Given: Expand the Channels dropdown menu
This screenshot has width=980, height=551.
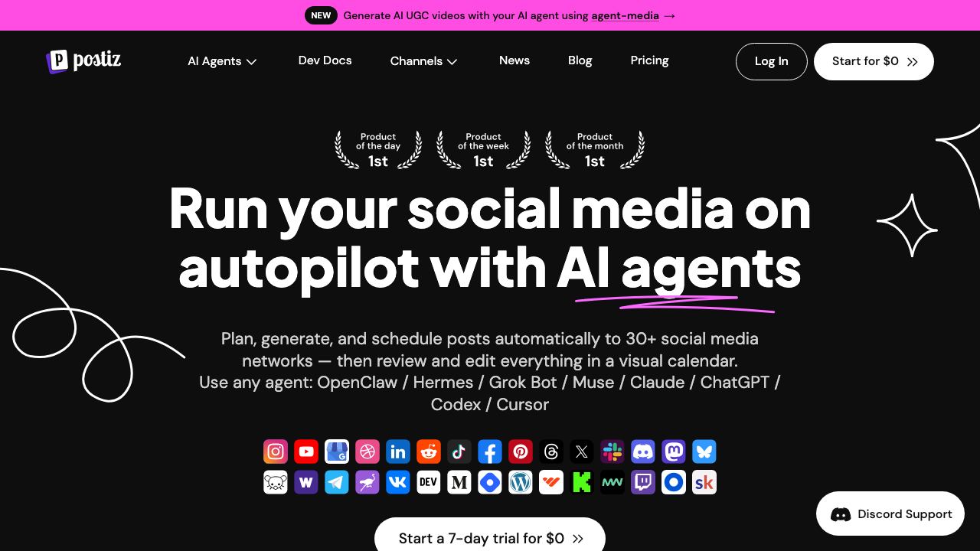Looking at the screenshot, I should coord(424,61).
